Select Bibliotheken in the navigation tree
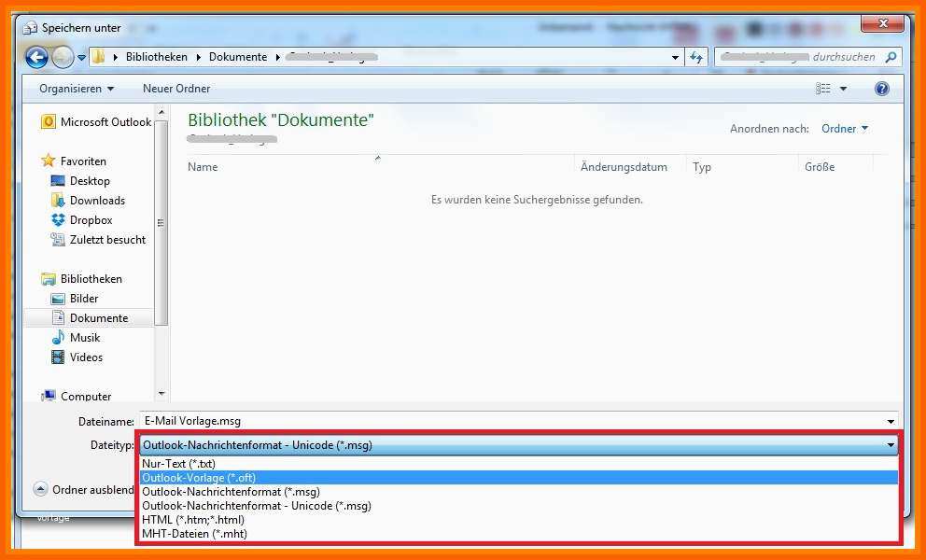Viewport: 926px width, 560px height. 91,279
